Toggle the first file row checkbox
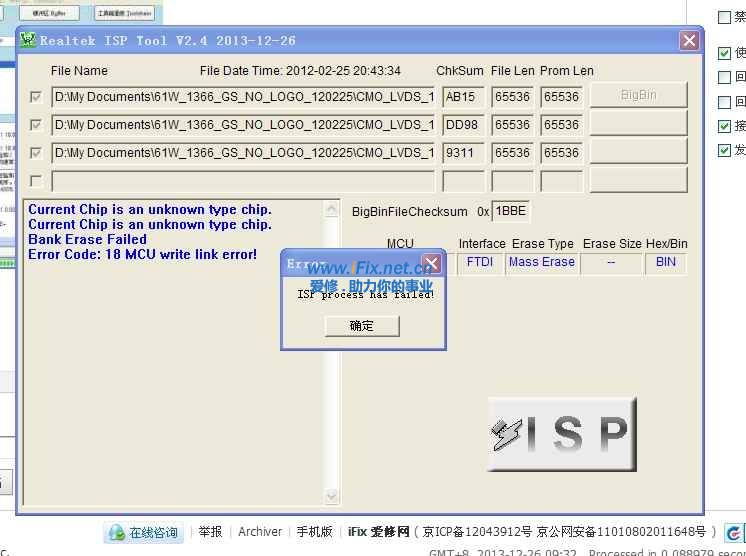The image size is (746, 556). pyautogui.click(x=37, y=97)
